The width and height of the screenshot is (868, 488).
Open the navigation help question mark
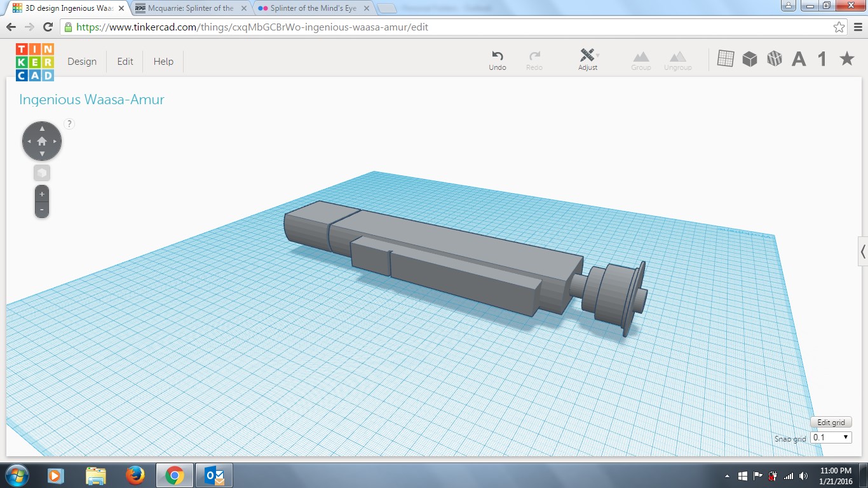(70, 124)
